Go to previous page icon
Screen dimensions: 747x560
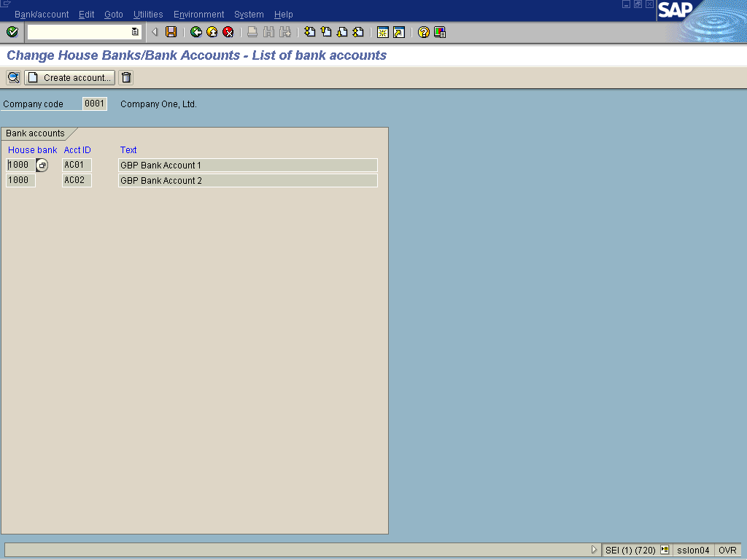tap(326, 32)
